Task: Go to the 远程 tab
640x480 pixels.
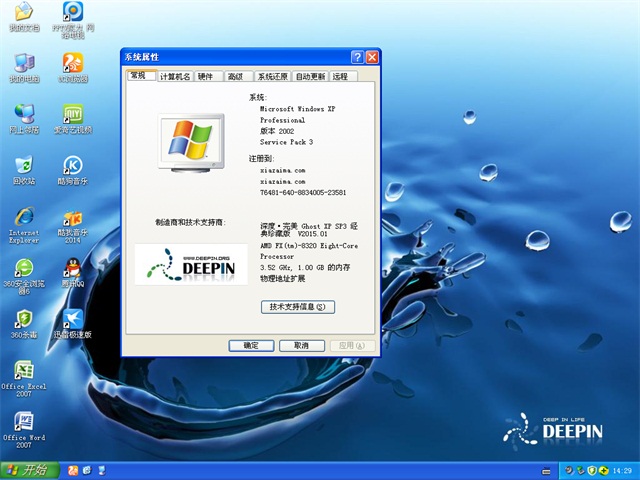Action: pos(341,76)
